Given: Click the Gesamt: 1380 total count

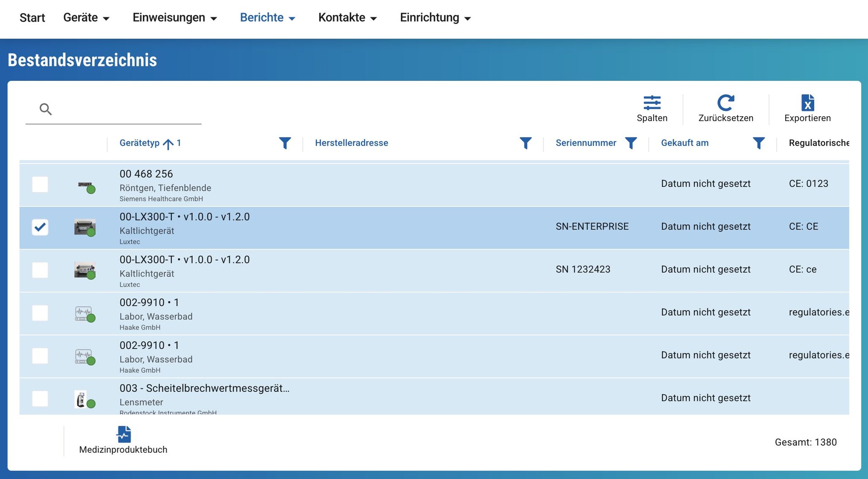Looking at the screenshot, I should 806,442.
